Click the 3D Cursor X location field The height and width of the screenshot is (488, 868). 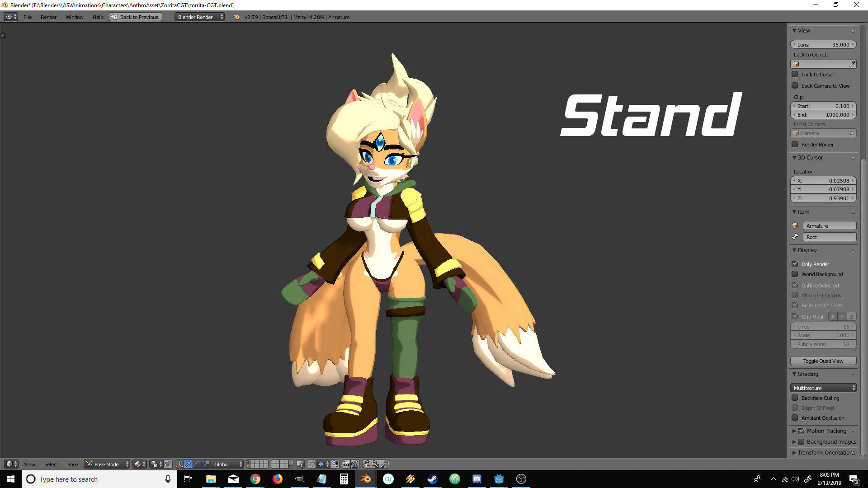click(823, 180)
